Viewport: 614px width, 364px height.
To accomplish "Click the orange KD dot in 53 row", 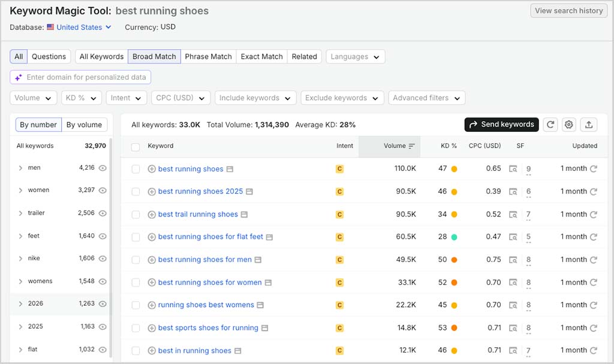I will (x=455, y=328).
